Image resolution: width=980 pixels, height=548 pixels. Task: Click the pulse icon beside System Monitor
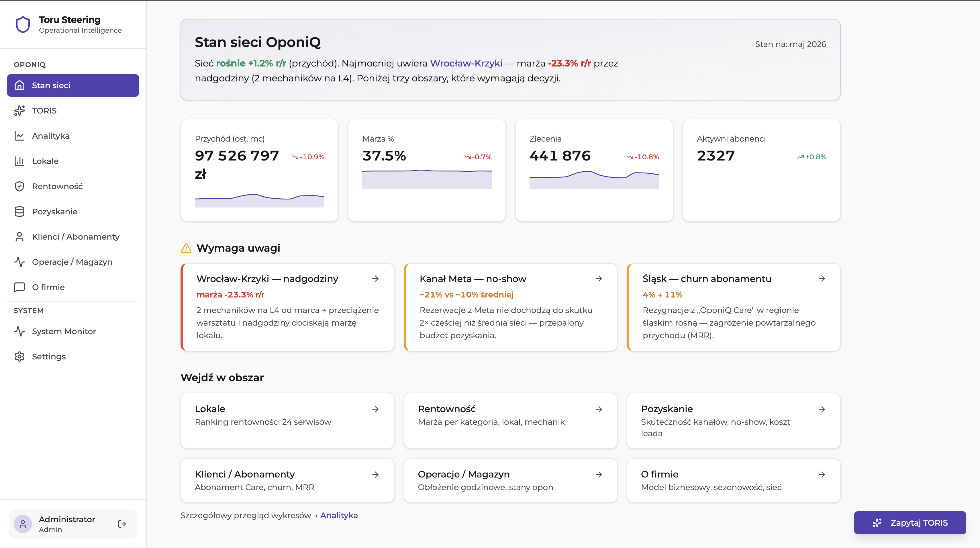coord(19,331)
